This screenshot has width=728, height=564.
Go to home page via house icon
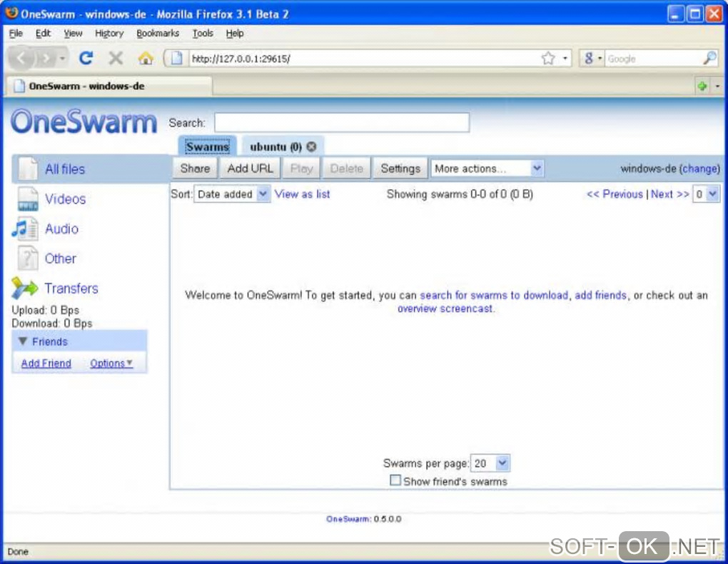146,59
